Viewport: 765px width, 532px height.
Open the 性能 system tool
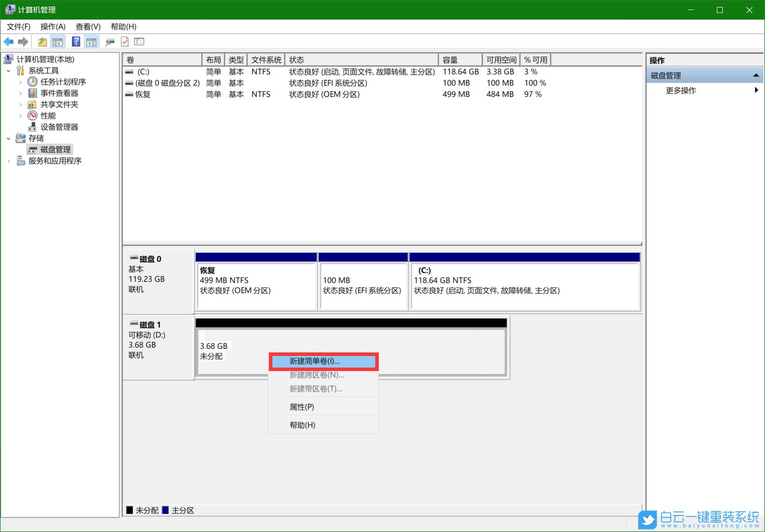click(48, 115)
